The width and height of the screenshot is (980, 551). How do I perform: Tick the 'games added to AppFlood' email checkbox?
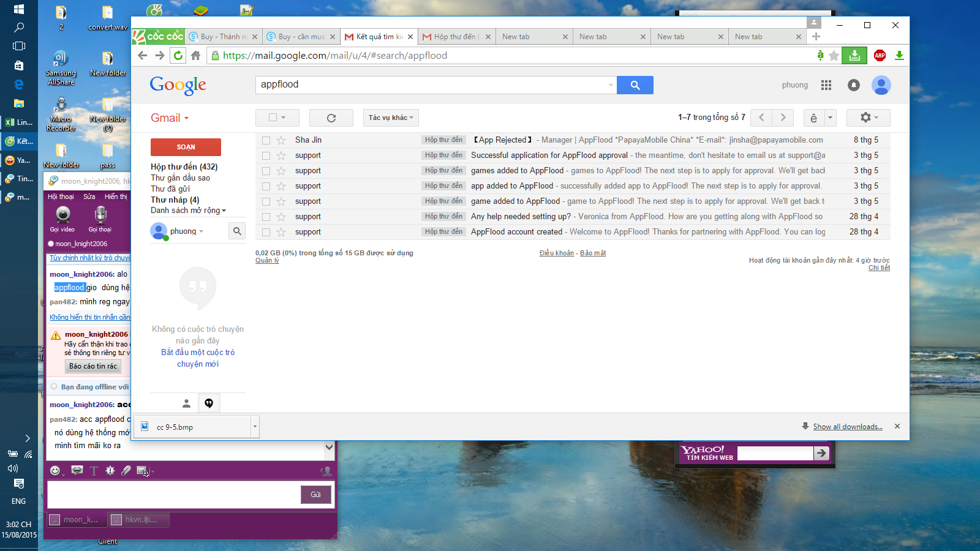(266, 171)
